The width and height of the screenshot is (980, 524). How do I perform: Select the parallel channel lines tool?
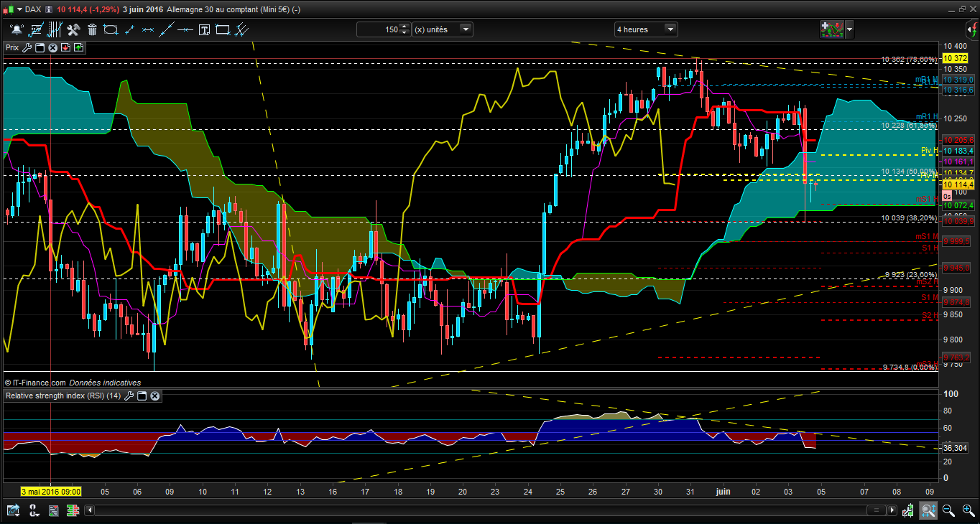[242, 29]
